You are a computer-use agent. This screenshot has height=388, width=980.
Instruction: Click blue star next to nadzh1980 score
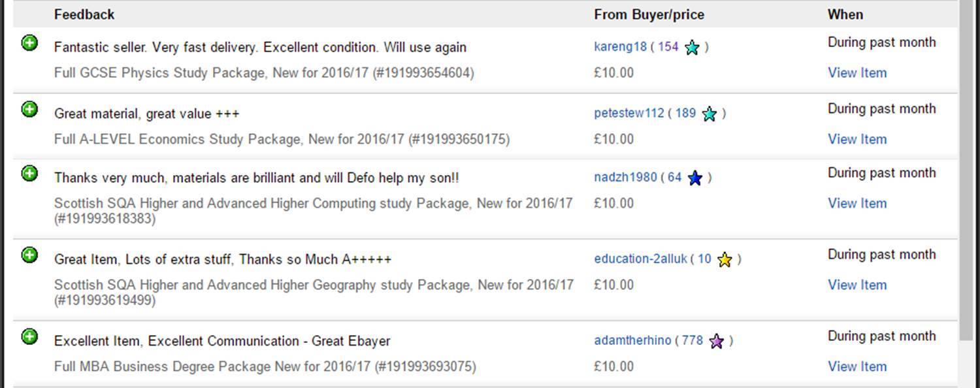tap(695, 178)
